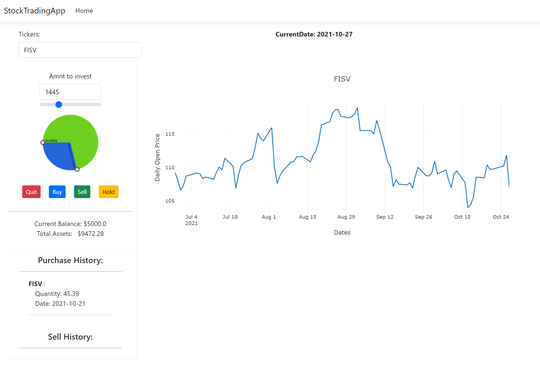Viewport: 540px width, 392px height.
Task: Click the blue amount slider handle
Action: point(59,105)
